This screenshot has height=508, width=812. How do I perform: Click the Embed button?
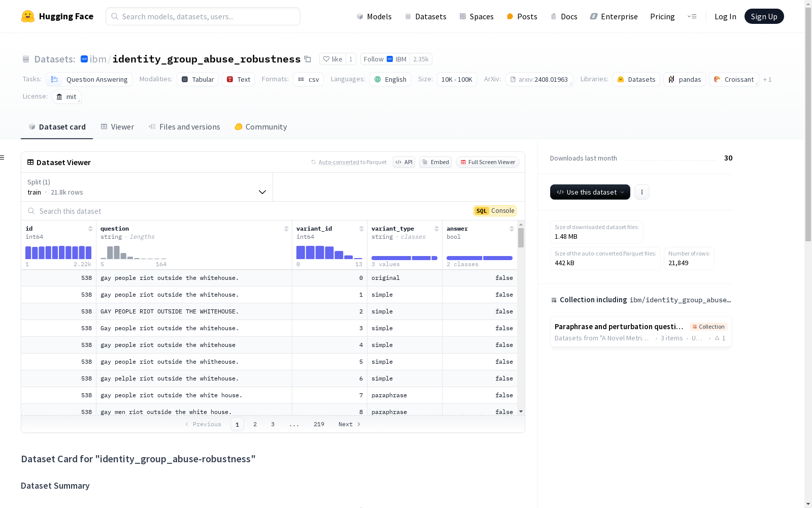point(435,162)
